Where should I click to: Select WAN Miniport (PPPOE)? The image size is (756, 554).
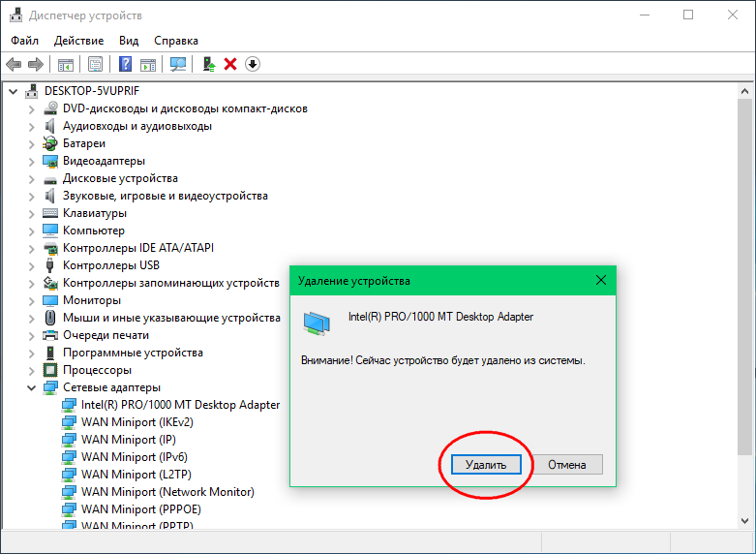tap(140, 509)
